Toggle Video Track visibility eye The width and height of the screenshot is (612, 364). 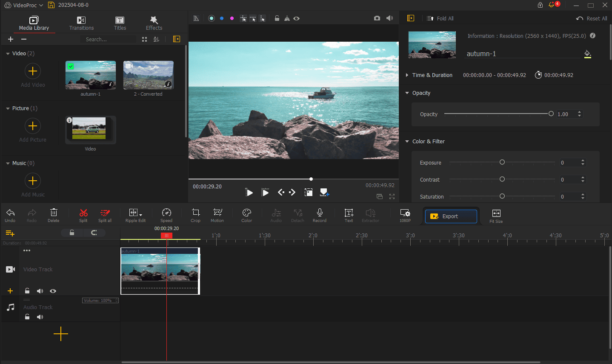tap(53, 291)
